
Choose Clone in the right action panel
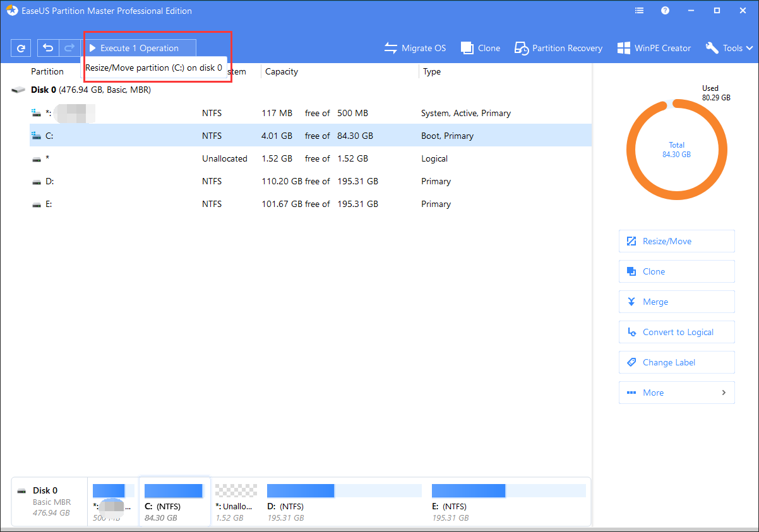coord(676,271)
